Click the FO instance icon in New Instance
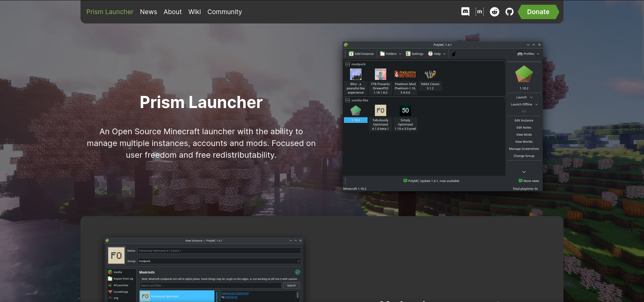Viewport: 644px width, 302px height. (x=116, y=256)
